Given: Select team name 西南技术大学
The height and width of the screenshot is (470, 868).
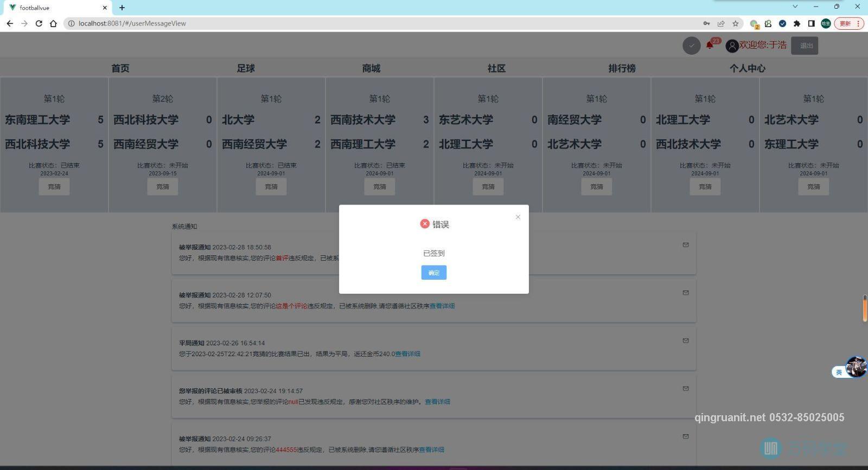Looking at the screenshot, I should tap(363, 120).
